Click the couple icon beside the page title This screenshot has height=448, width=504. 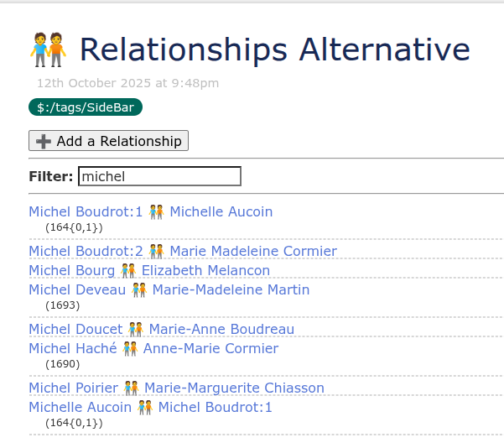coord(48,49)
